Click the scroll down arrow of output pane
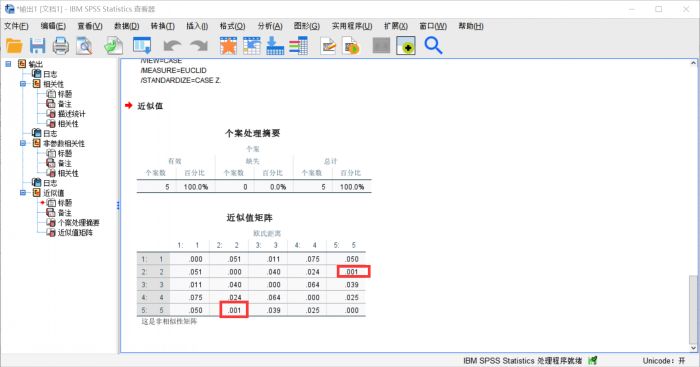 point(693,348)
